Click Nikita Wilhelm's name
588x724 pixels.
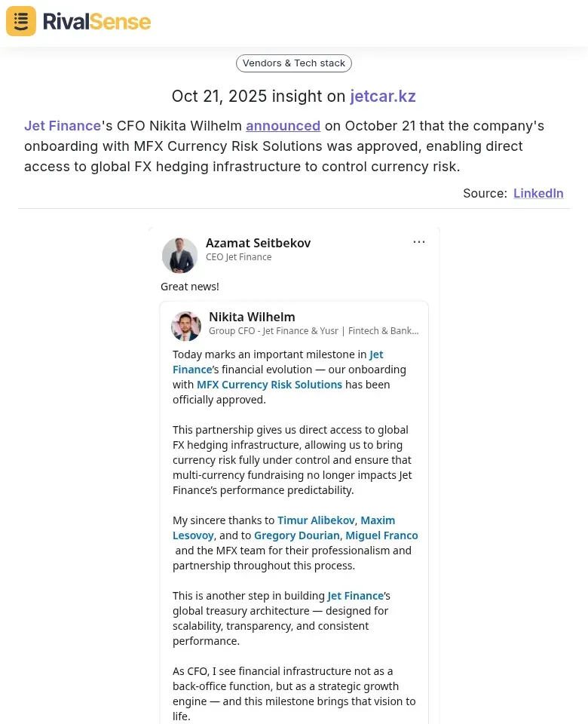[252, 317]
